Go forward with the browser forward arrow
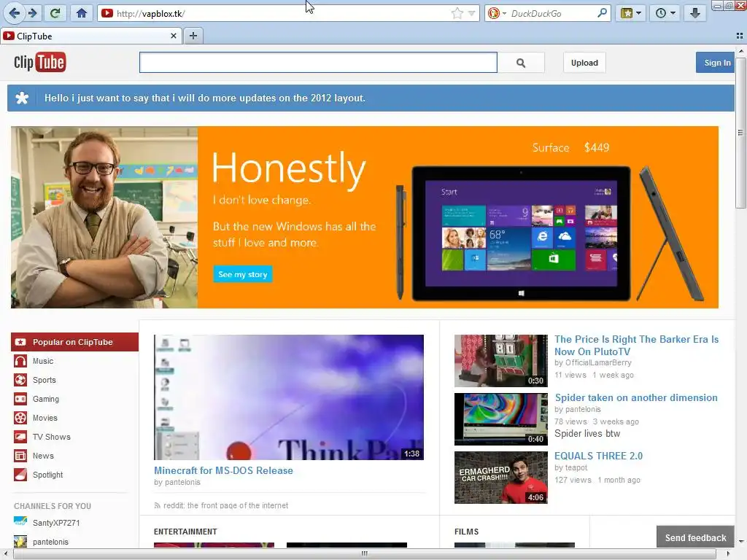Screen dimensions: 747x560 (x=32, y=13)
